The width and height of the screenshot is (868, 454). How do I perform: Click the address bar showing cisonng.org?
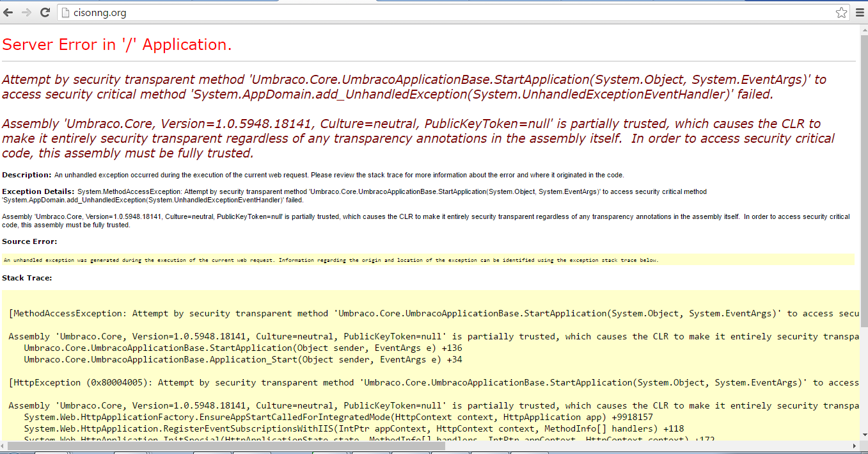pos(256,12)
